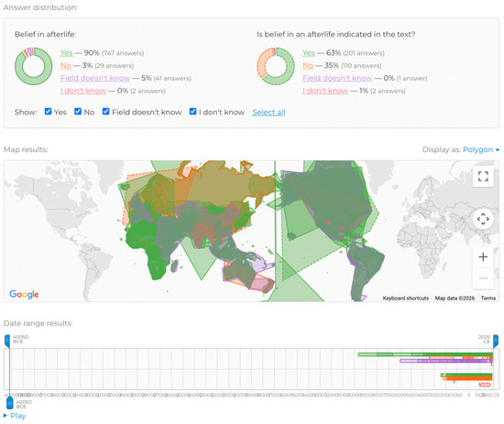The height and width of the screenshot is (424, 504).
Task: Zoom in the map with plus icon
Action: (483, 257)
